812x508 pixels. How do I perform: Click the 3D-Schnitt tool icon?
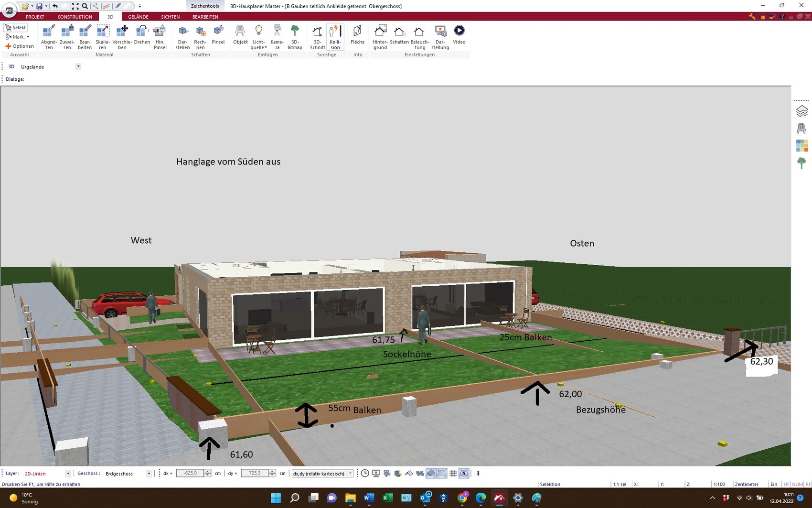pyautogui.click(x=317, y=37)
